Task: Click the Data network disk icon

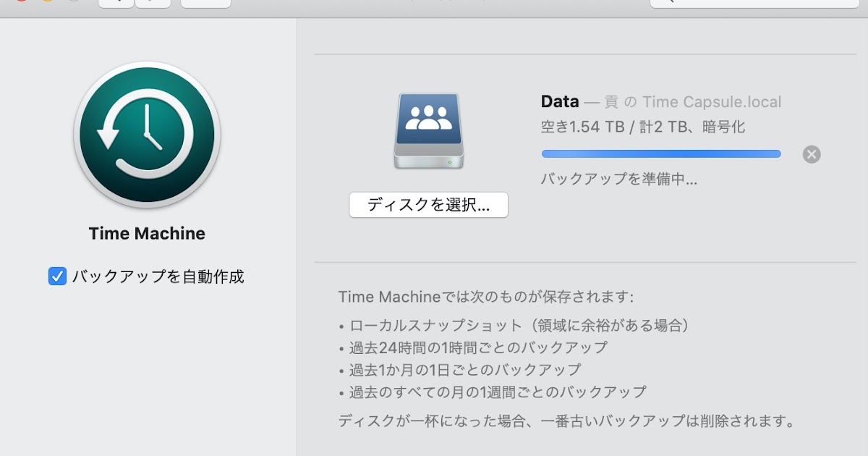Action: pos(429,131)
